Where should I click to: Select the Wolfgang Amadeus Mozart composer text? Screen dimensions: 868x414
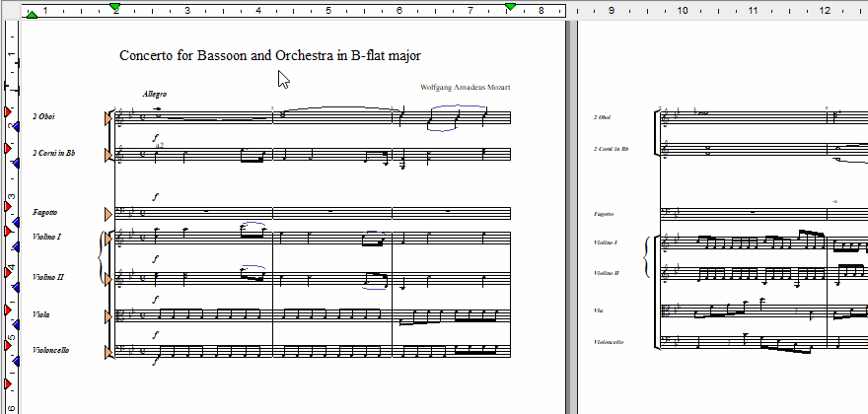(x=465, y=88)
